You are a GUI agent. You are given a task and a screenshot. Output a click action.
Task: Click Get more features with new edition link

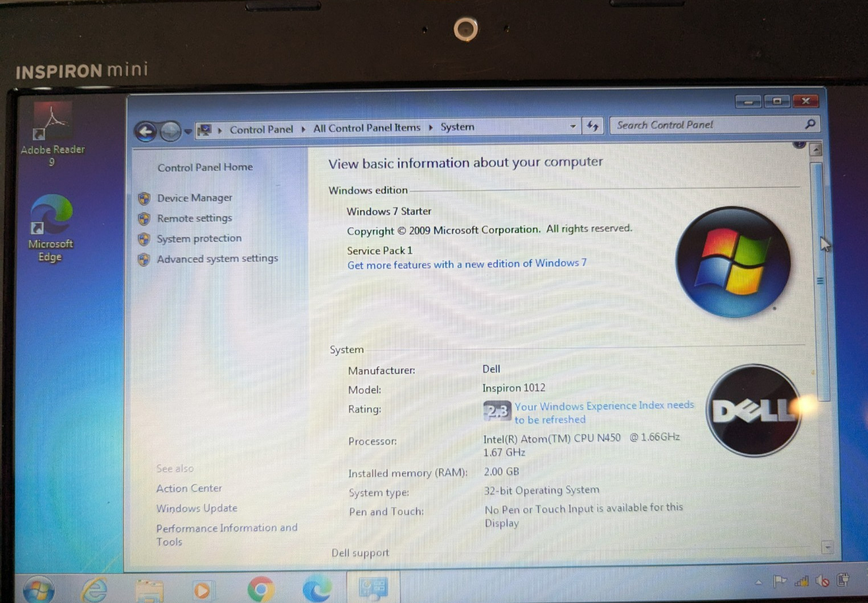467,264
